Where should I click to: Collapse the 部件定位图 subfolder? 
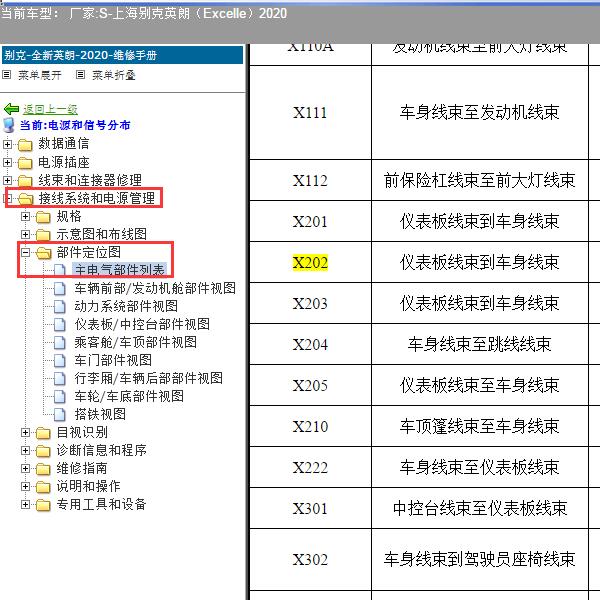tap(25, 252)
